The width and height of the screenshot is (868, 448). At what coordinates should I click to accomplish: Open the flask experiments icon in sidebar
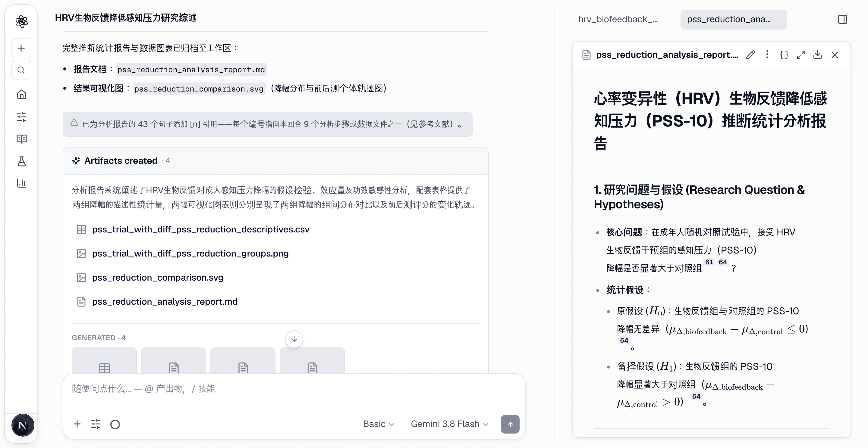(22, 161)
